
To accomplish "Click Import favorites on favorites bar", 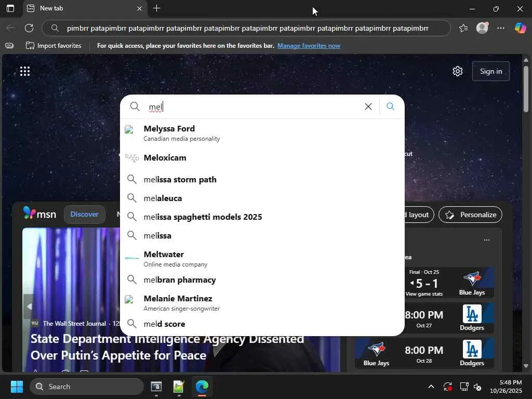I will pos(54,46).
